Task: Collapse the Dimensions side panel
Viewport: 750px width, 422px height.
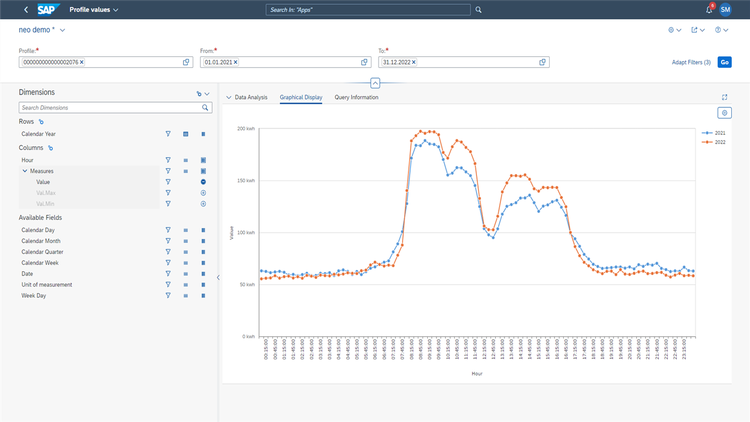Action: click(x=218, y=277)
